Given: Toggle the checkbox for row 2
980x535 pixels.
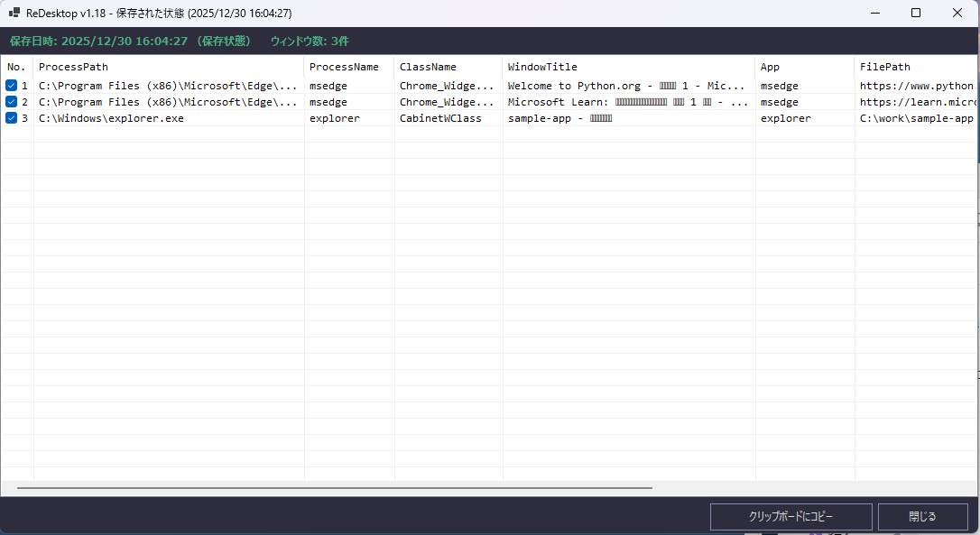Looking at the screenshot, I should 11,102.
